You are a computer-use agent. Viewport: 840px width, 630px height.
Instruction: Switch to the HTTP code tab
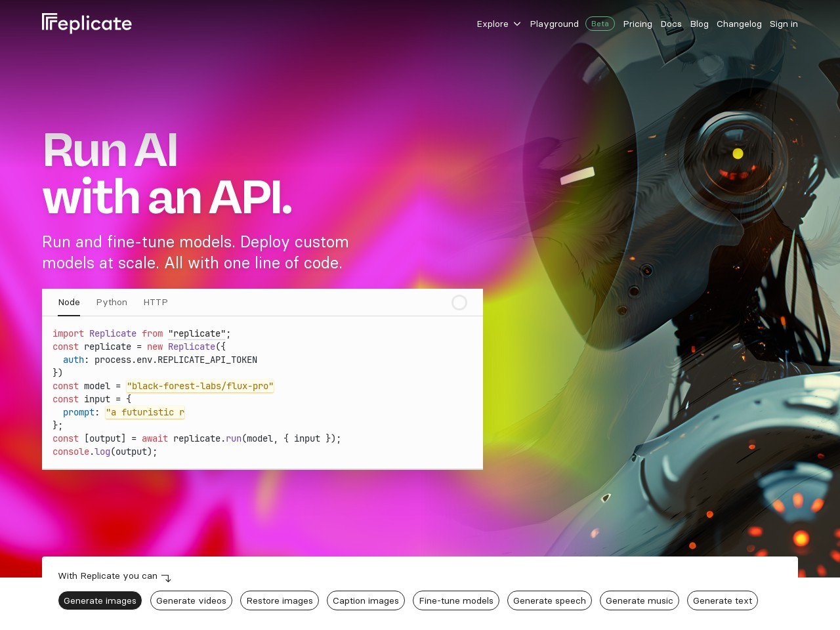[156, 303]
